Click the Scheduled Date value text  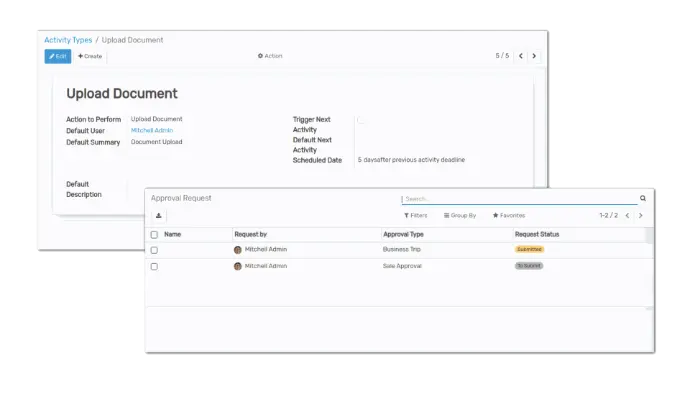pyautogui.click(x=411, y=160)
